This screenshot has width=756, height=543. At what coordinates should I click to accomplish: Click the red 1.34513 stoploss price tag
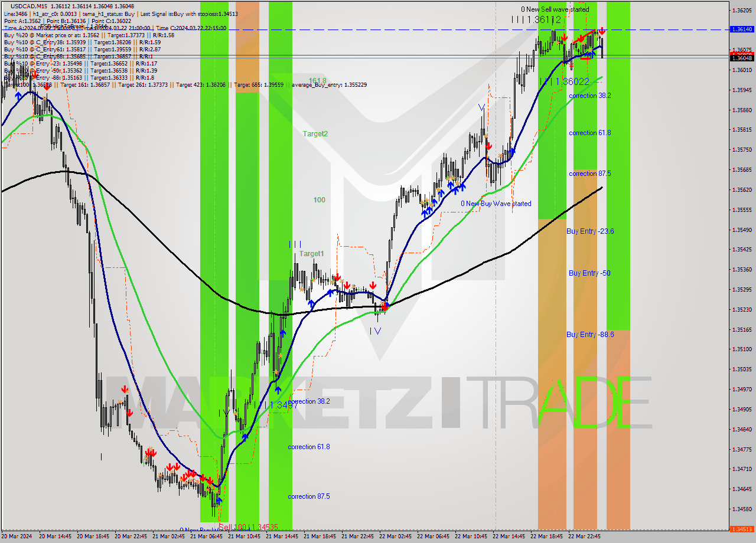click(x=741, y=529)
